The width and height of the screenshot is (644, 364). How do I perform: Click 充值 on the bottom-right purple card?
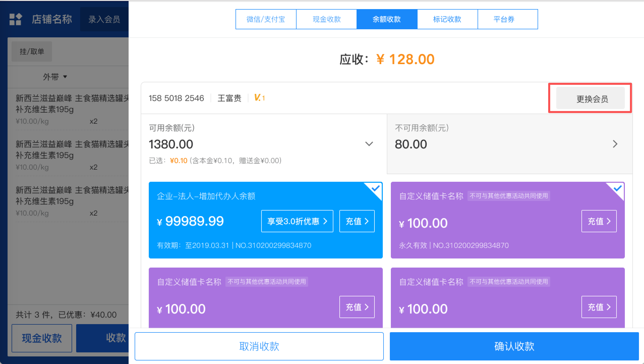[599, 307]
